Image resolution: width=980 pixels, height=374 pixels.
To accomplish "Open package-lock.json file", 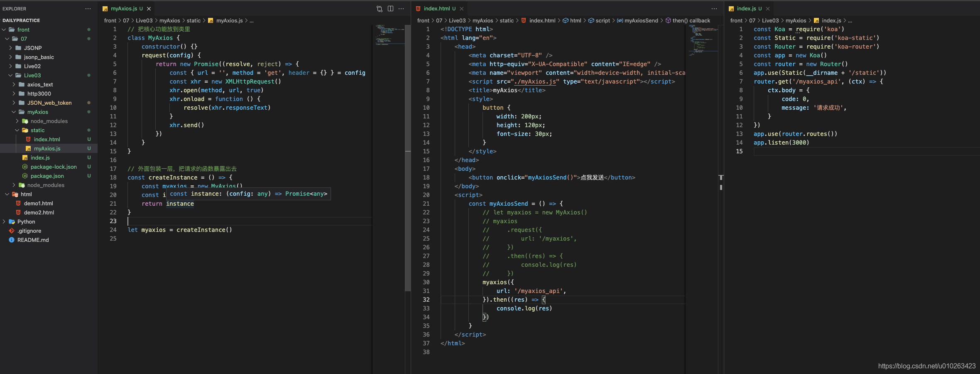I will click(x=49, y=167).
